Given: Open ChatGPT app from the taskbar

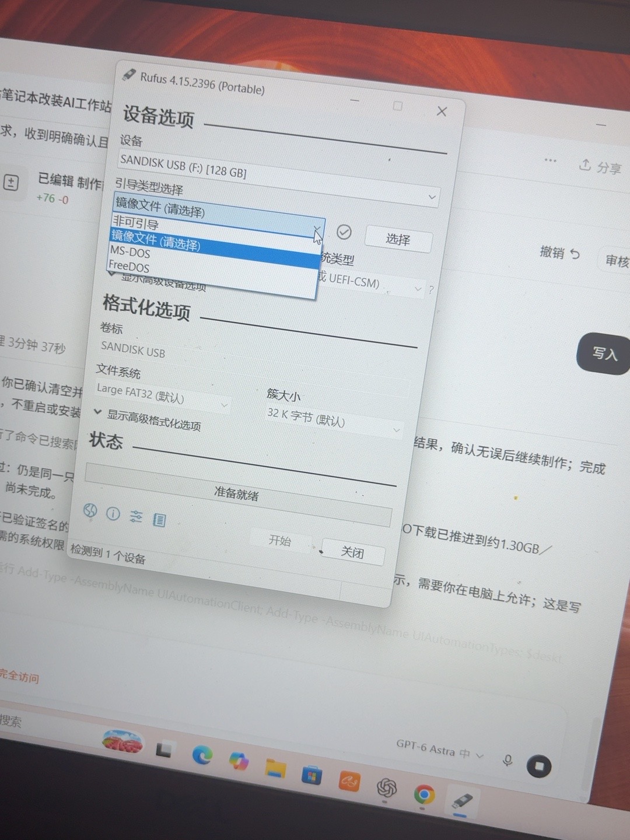Looking at the screenshot, I should (x=386, y=788).
